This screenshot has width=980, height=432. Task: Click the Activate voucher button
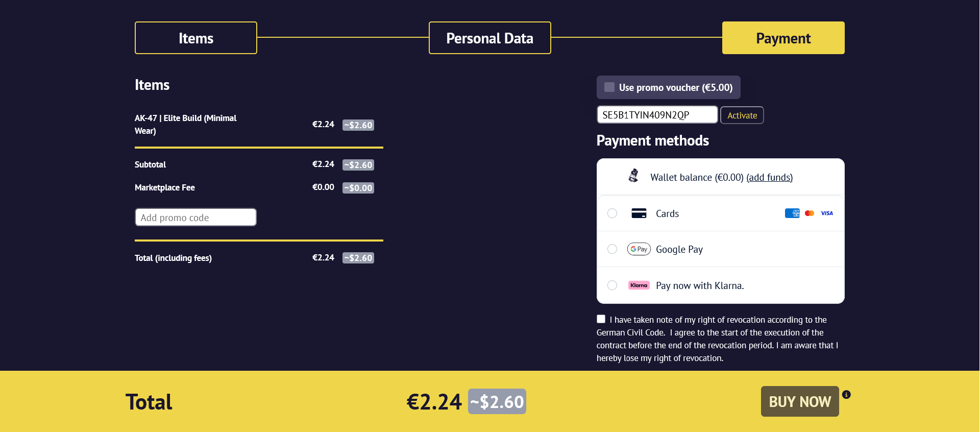tap(742, 115)
